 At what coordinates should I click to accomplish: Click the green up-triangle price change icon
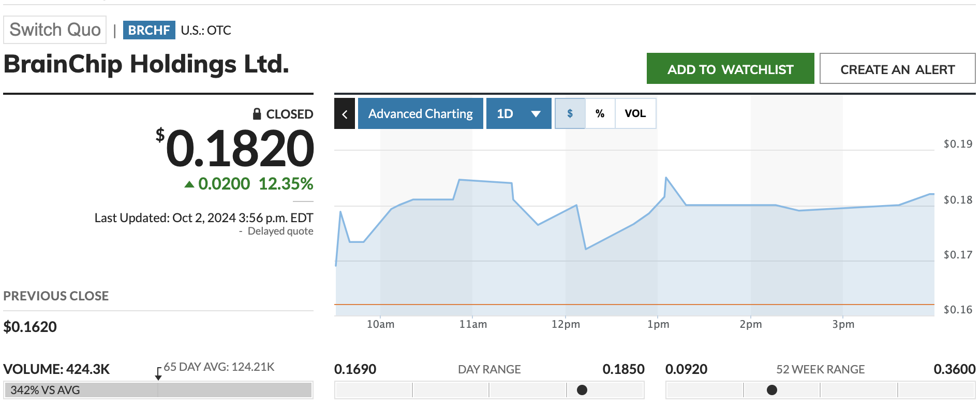(189, 184)
